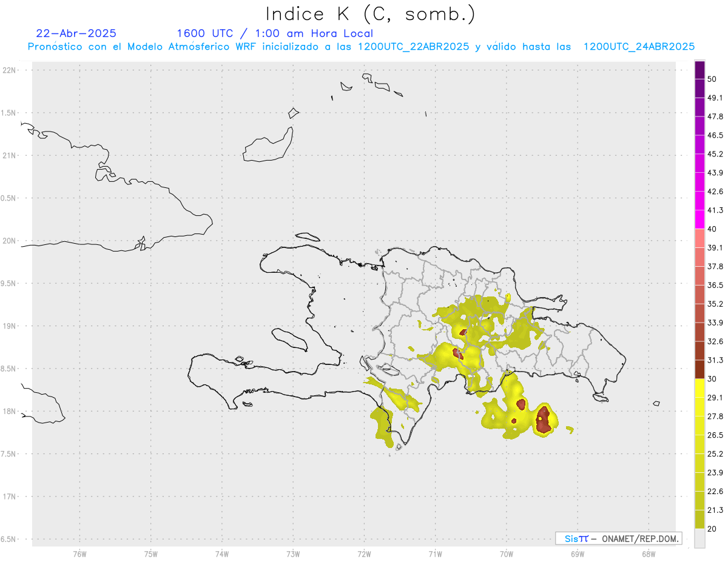The image size is (728, 562).
Task: Click the colorbar value "23.9"
Action: pos(715,473)
